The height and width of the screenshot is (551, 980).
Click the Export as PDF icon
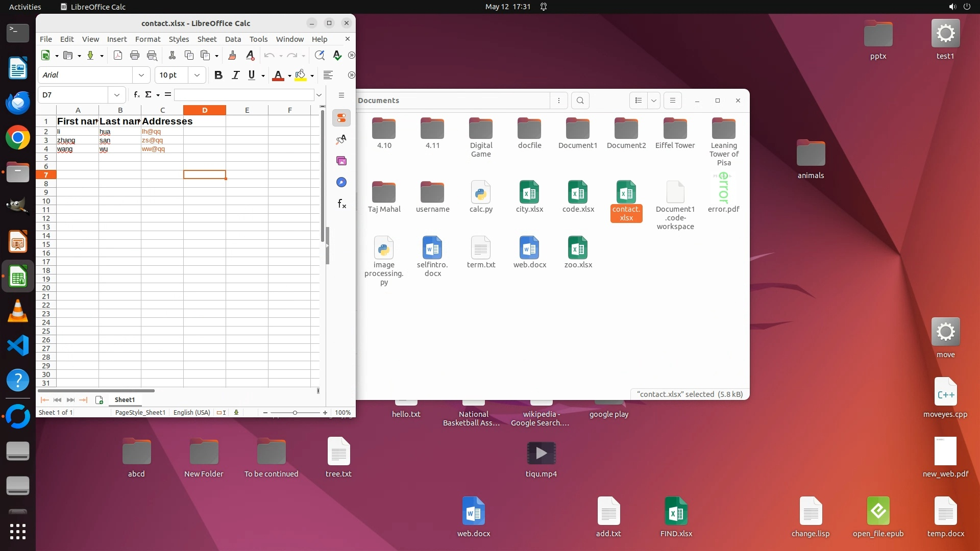118,55
